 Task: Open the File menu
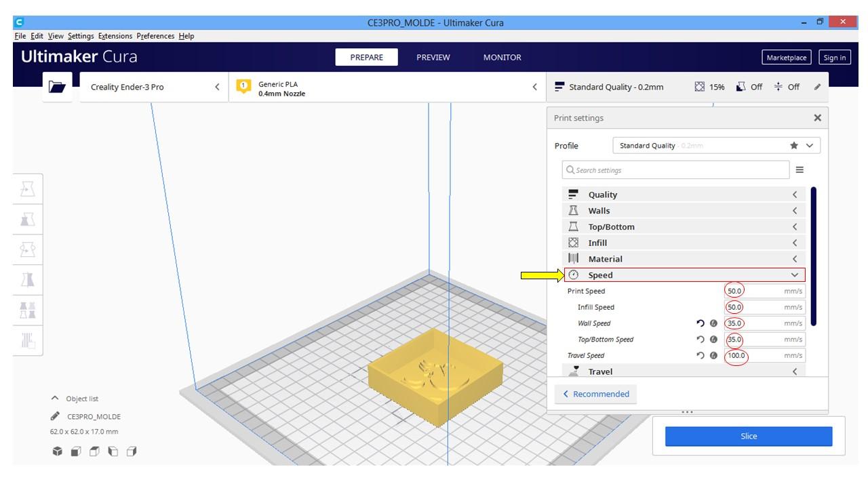tap(20, 36)
